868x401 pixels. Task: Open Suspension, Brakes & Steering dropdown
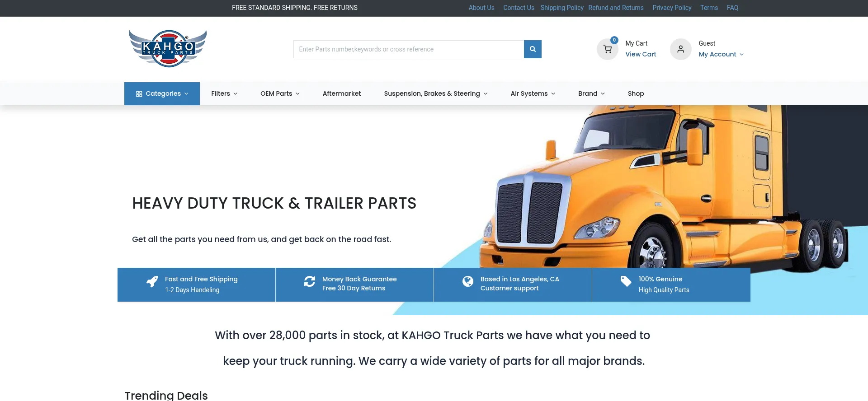click(x=436, y=93)
